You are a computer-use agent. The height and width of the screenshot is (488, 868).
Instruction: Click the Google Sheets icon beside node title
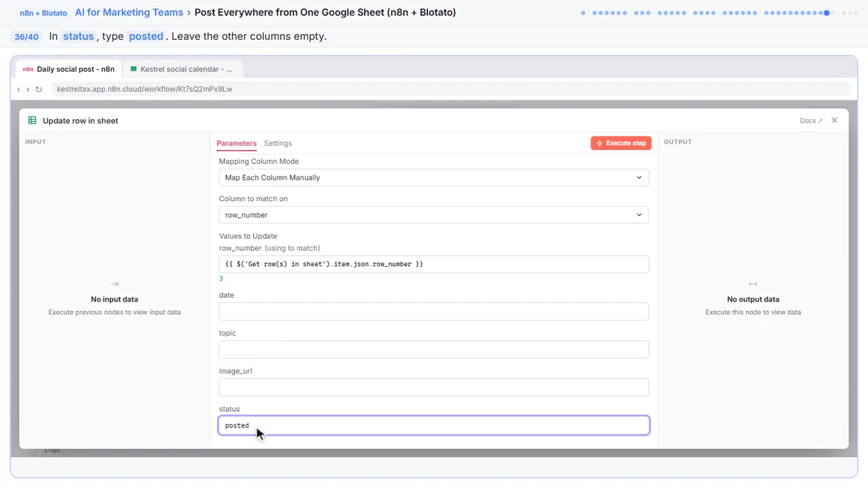pos(32,121)
